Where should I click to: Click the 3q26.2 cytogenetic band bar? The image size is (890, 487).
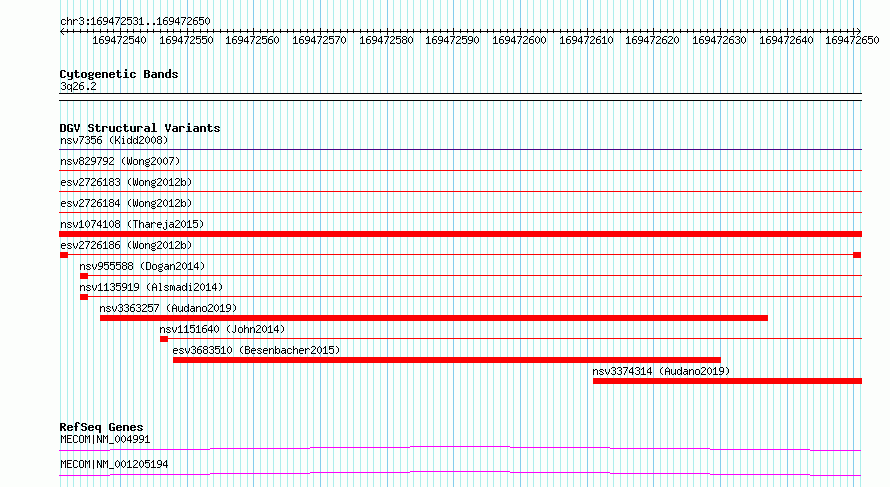(x=460, y=97)
